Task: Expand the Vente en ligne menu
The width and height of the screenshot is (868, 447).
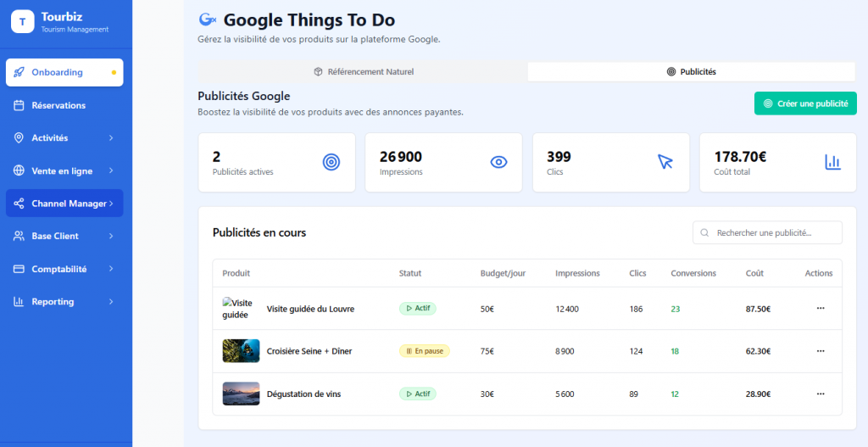Action: pyautogui.click(x=64, y=170)
